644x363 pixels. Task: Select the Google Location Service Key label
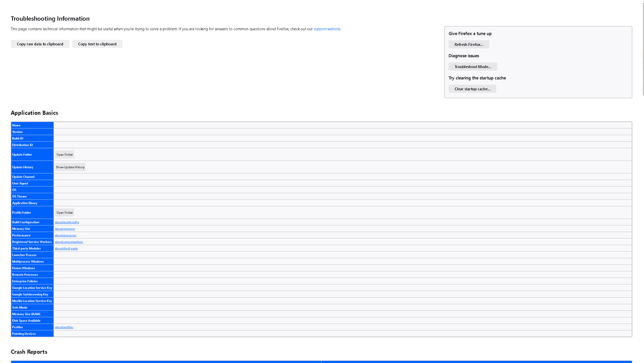(32, 287)
